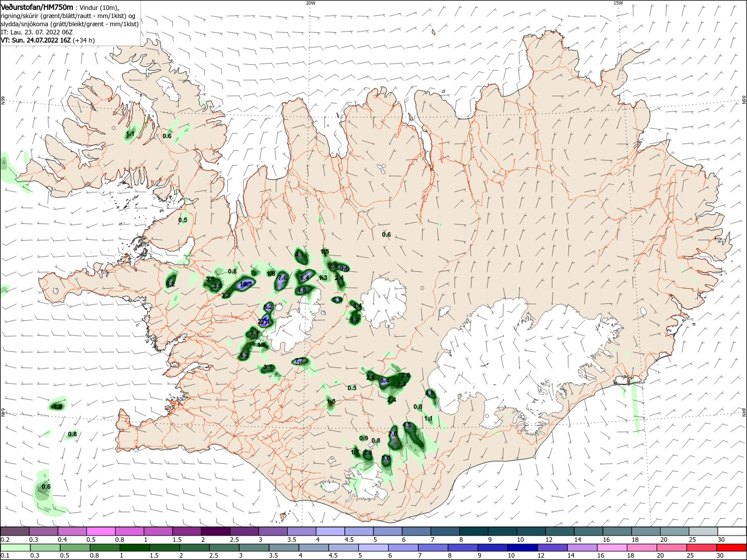Click the bright red 30 swatch in lower legend row

(731, 548)
